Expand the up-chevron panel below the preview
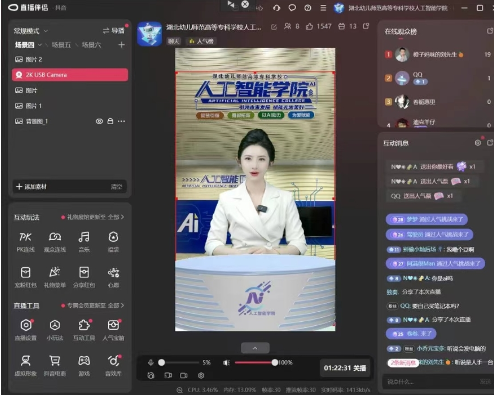 pos(255,348)
